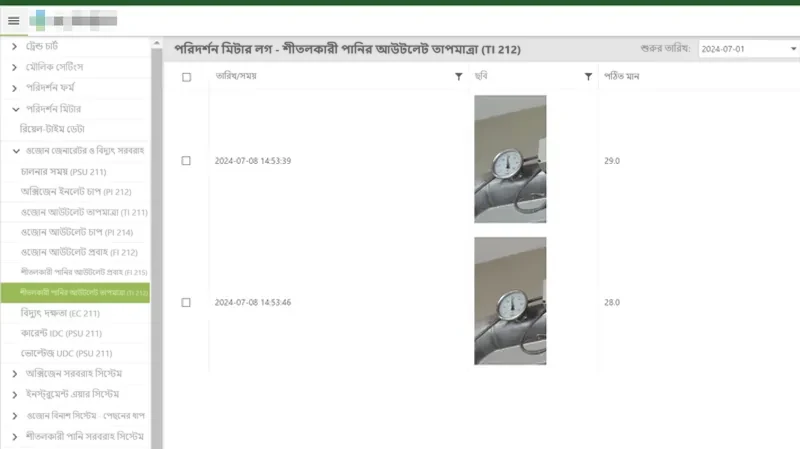Check the row 2024-07-08 14:53:46
Viewport: 800px width, 449px height.
point(186,303)
